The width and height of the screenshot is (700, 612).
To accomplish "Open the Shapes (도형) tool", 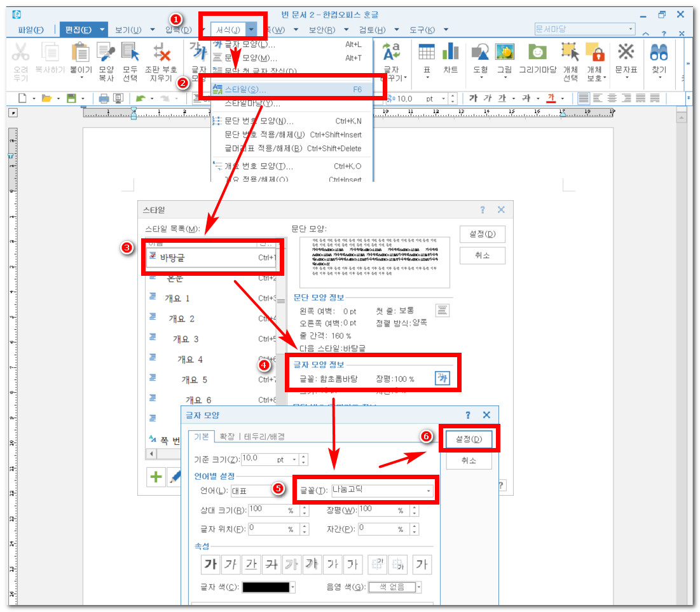I will pyautogui.click(x=481, y=53).
